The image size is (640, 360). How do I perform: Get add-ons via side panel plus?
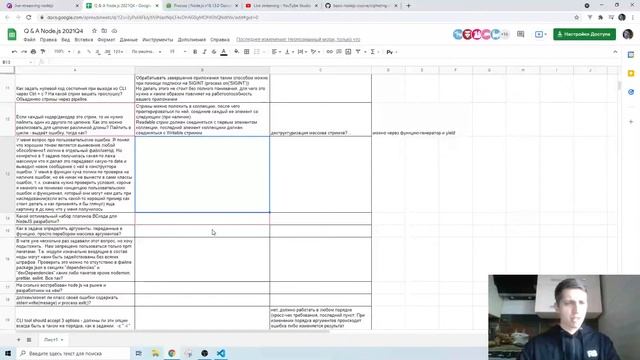coord(631,122)
